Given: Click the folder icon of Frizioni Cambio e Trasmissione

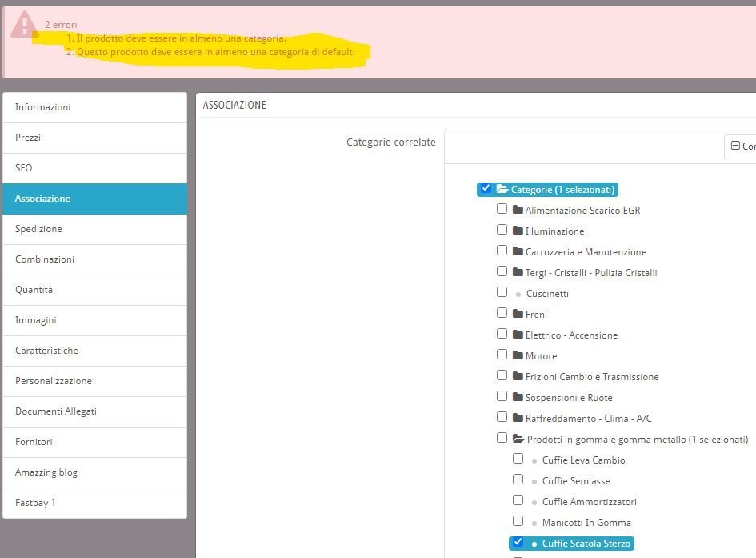Looking at the screenshot, I should tap(518, 376).
